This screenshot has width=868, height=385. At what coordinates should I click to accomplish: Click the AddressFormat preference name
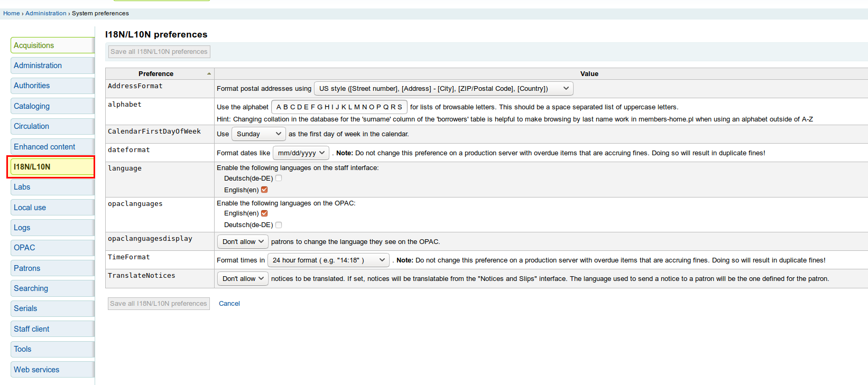tap(135, 86)
